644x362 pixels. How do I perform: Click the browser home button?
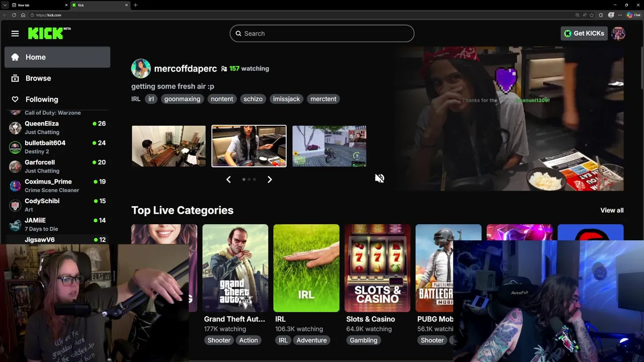point(23,15)
